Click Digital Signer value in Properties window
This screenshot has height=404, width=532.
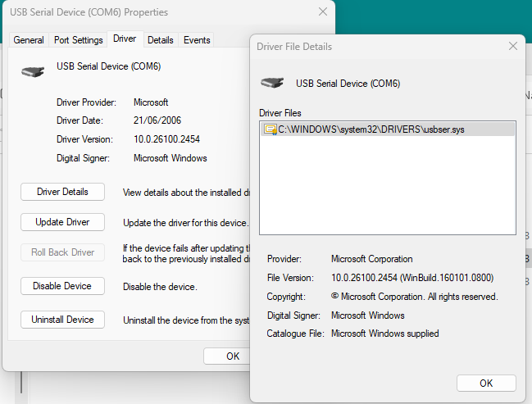171,158
